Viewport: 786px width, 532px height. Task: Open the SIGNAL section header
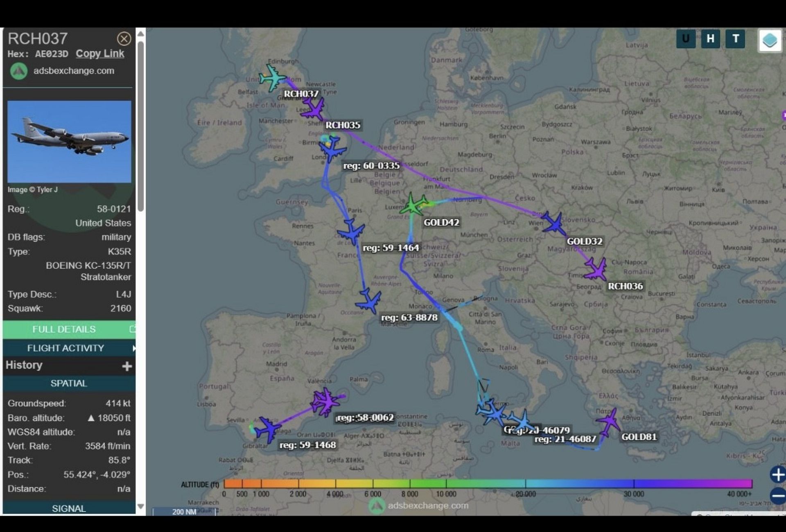69,508
